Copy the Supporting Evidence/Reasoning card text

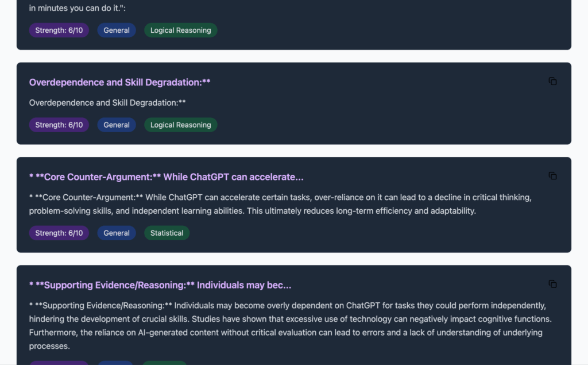point(552,284)
